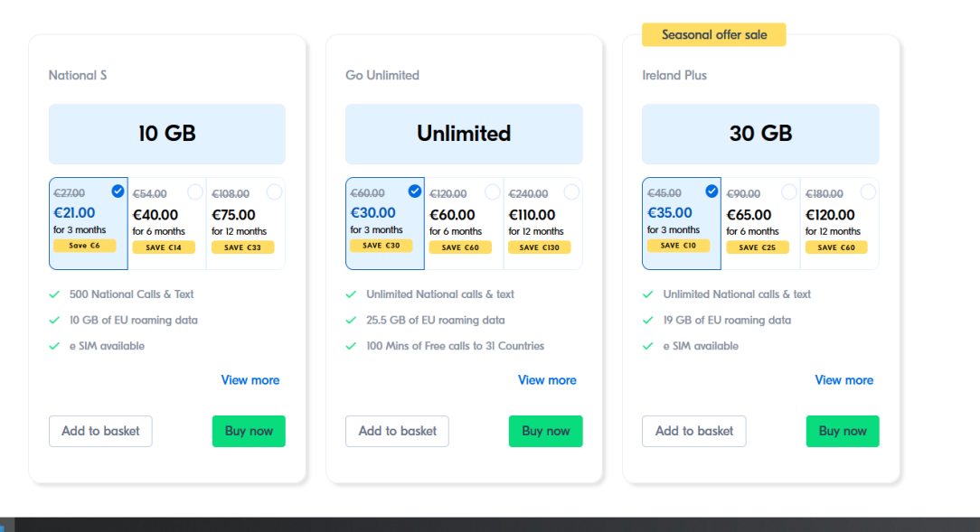Expand View more under National S
980x532 pixels.
click(250, 380)
